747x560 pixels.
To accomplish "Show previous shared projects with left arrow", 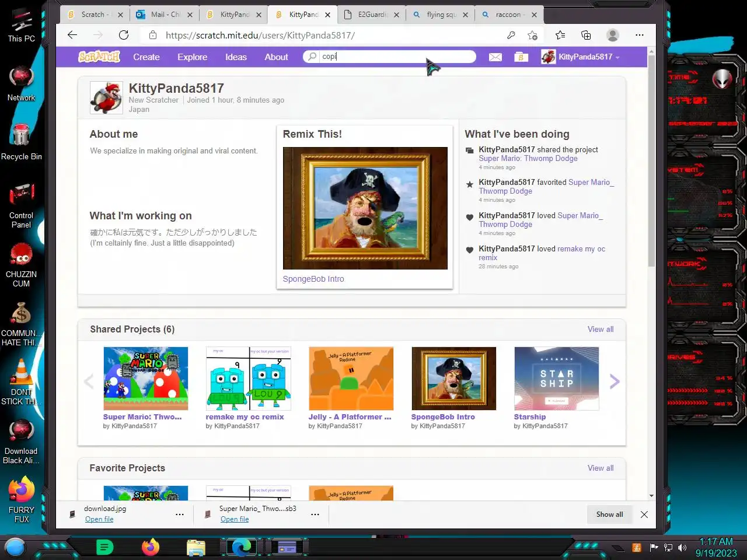I will coord(89,381).
